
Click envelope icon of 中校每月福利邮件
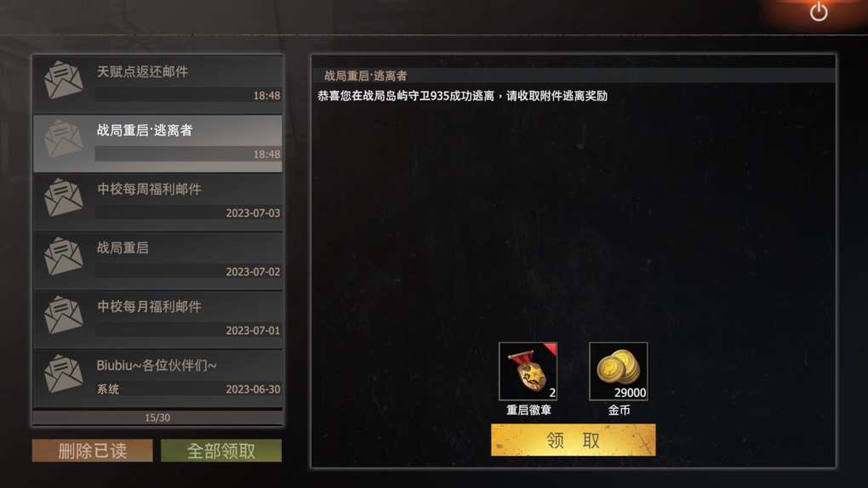tap(64, 315)
